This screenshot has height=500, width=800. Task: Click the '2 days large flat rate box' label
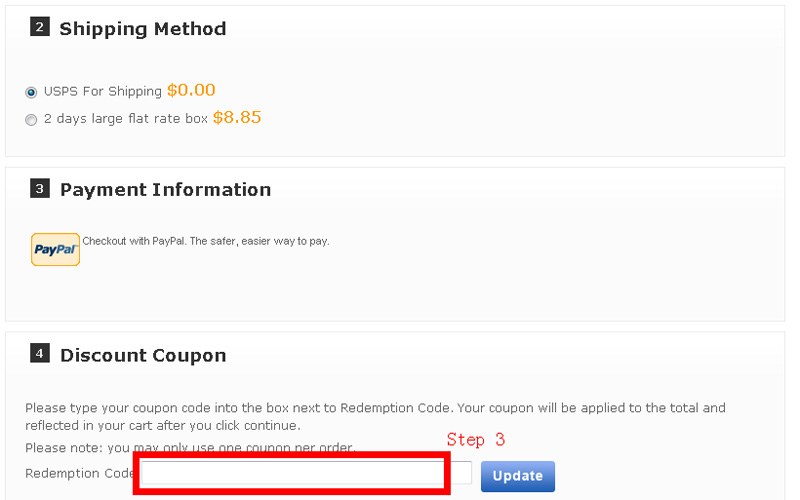click(126, 119)
